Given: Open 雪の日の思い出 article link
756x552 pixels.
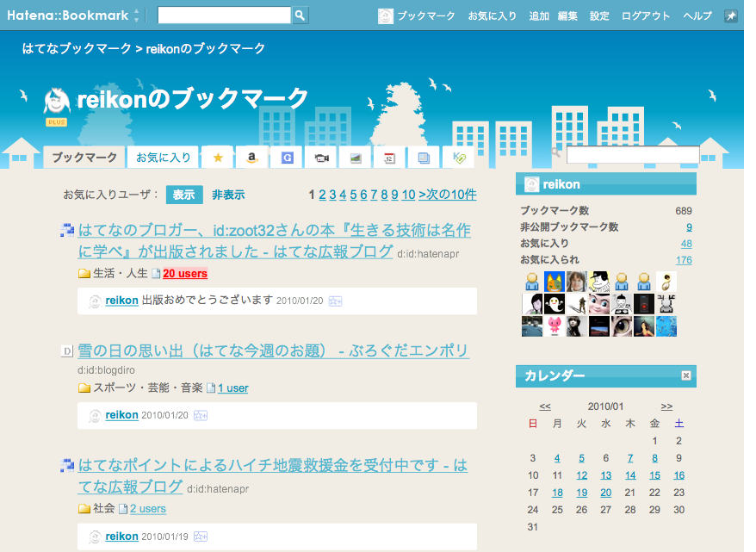Looking at the screenshot, I should tap(273, 350).
